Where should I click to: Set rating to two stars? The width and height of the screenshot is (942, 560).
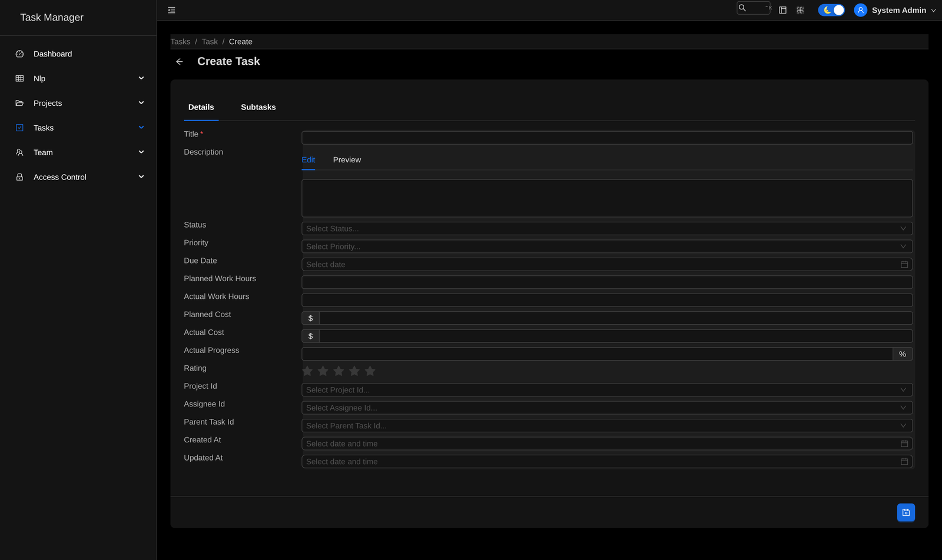pos(323,371)
